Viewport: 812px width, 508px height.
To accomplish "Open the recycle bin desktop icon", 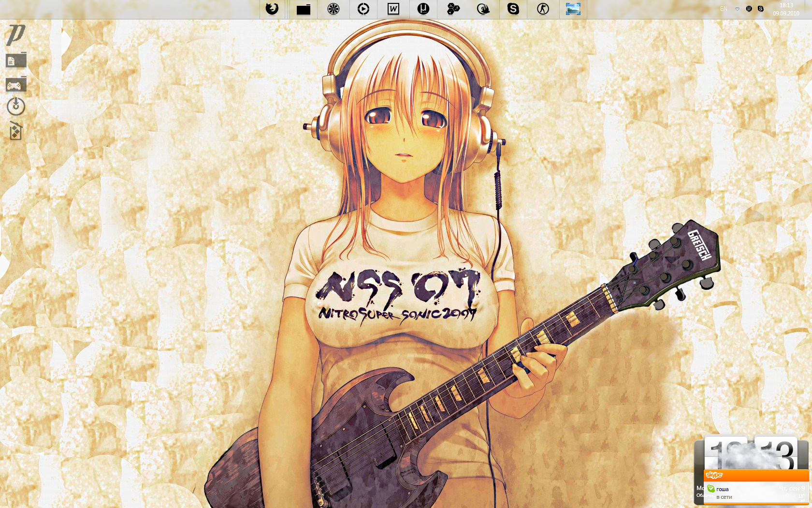I will pos(16,131).
